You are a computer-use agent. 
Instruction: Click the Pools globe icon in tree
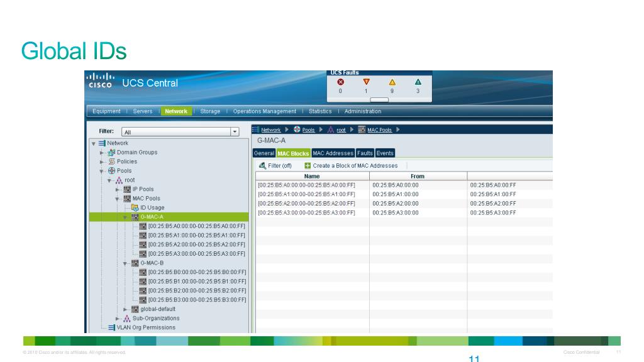pyautogui.click(x=111, y=171)
